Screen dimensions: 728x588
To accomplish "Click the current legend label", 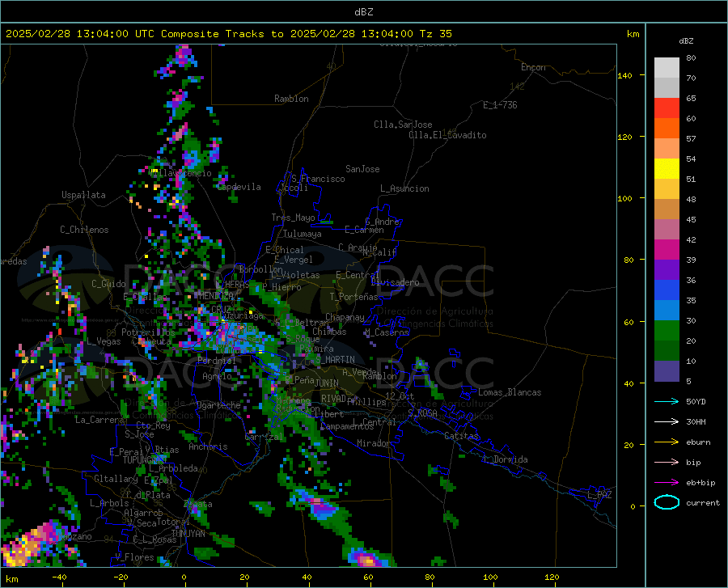I will click(703, 502).
